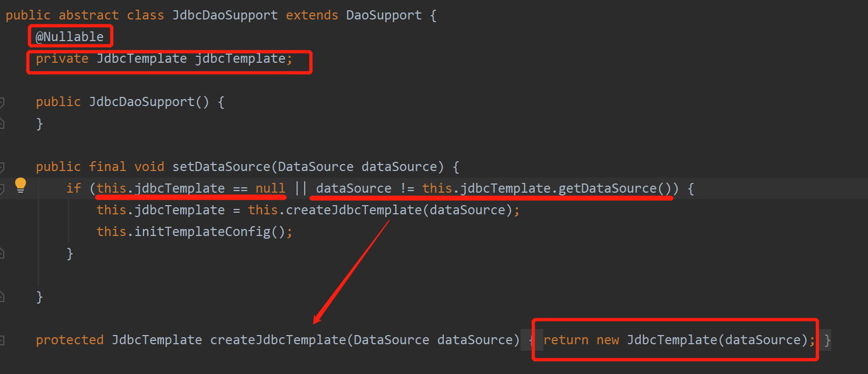This screenshot has width=868, height=374.
Task: Click the jdbcTemplate field name in private declaration
Action: (240, 58)
